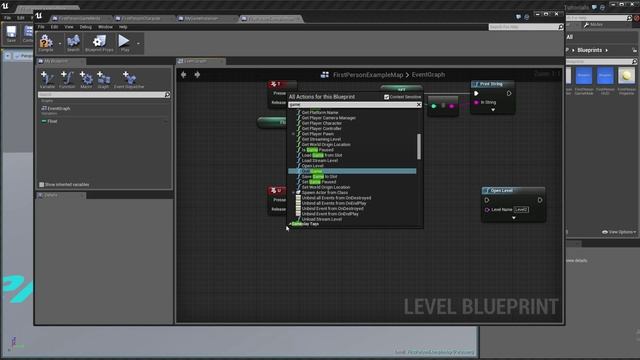
Task: Click the magnifier in My Blueprint search box
Action: click(x=167, y=95)
